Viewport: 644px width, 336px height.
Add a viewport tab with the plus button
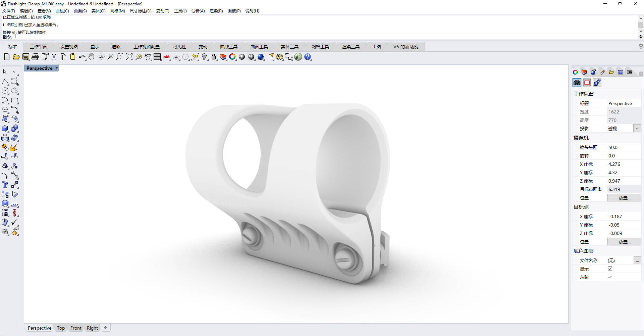[106, 328]
